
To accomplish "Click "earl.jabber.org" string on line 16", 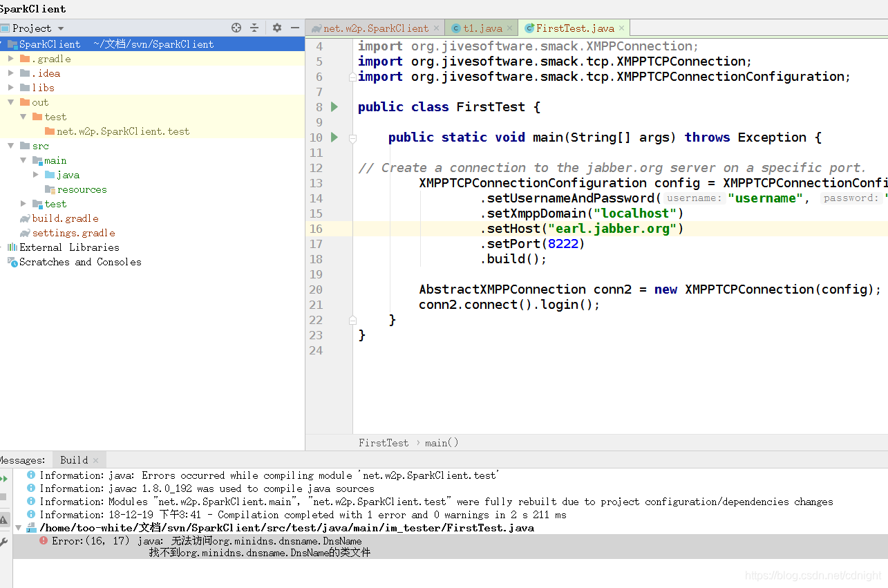I will point(612,229).
